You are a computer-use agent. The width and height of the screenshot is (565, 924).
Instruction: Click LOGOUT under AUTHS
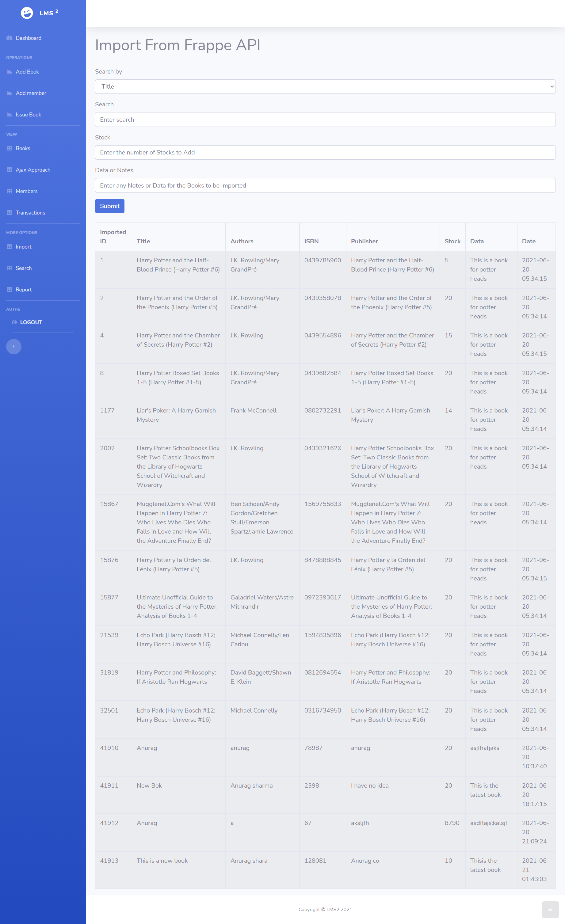(x=31, y=322)
